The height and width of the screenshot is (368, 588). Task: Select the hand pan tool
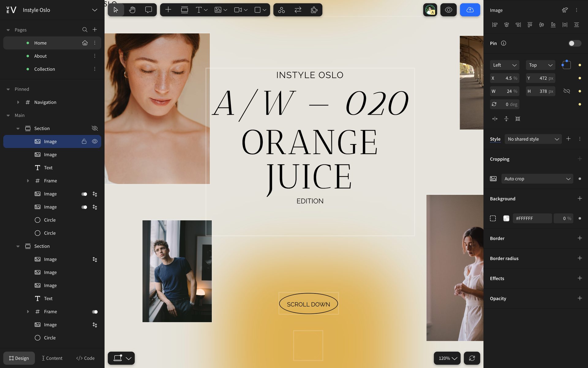pyautogui.click(x=132, y=10)
